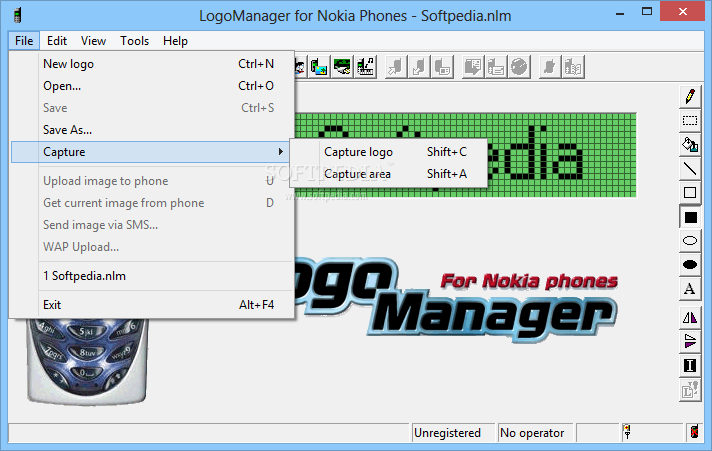This screenshot has width=712, height=451.
Task: Select the hollow ellipse tool
Action: tap(690, 241)
